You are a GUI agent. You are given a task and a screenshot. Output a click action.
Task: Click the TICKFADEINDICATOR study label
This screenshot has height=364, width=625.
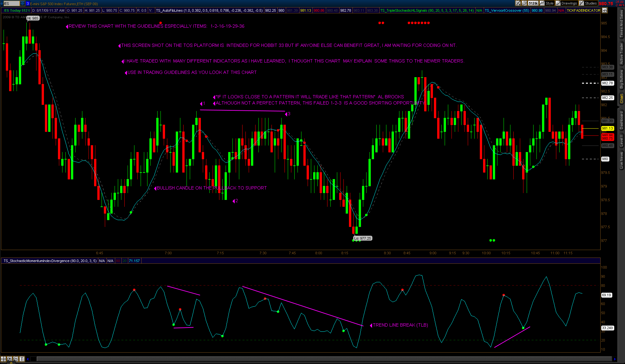click(x=583, y=10)
